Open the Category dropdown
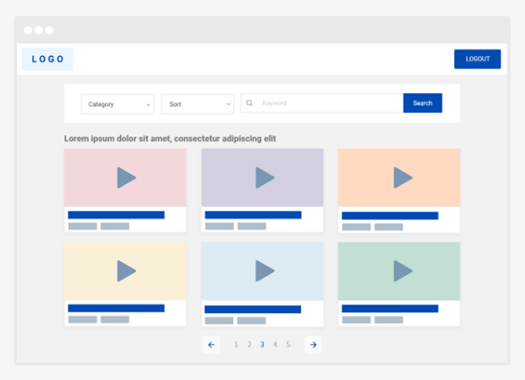 118,104
